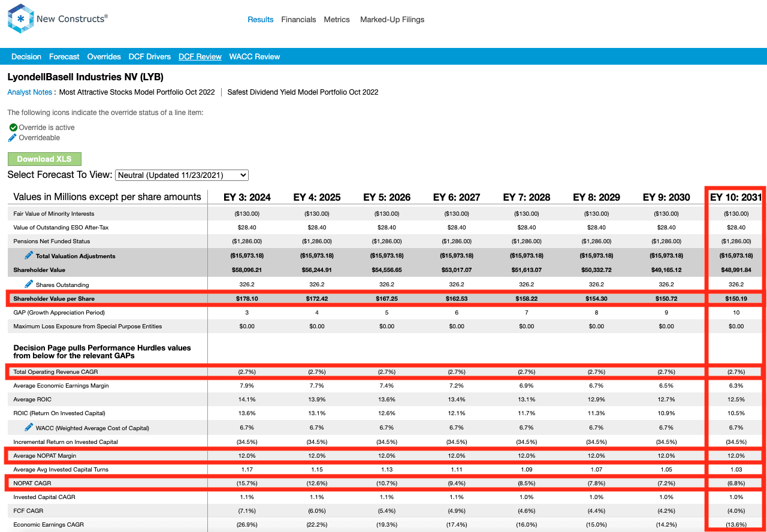Click the (6.8%) NOPAT CAGR cell
Image resolution: width=767 pixels, height=532 pixels.
736,483
